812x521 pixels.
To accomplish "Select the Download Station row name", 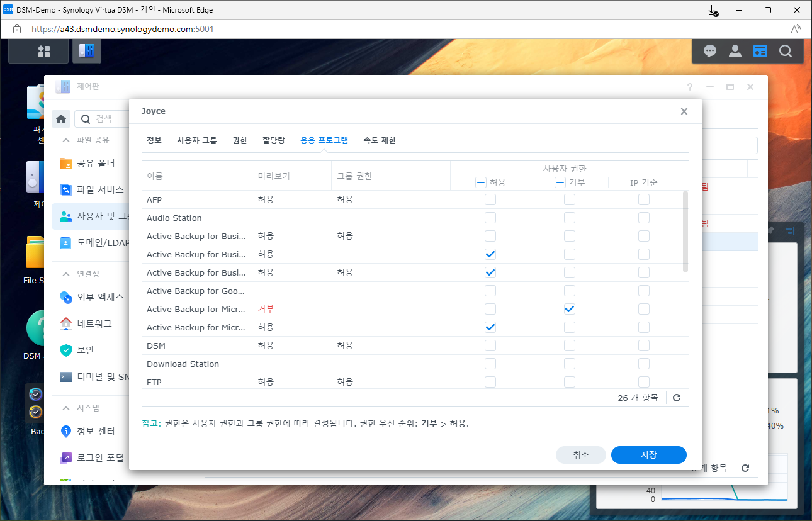I will pyautogui.click(x=183, y=364).
